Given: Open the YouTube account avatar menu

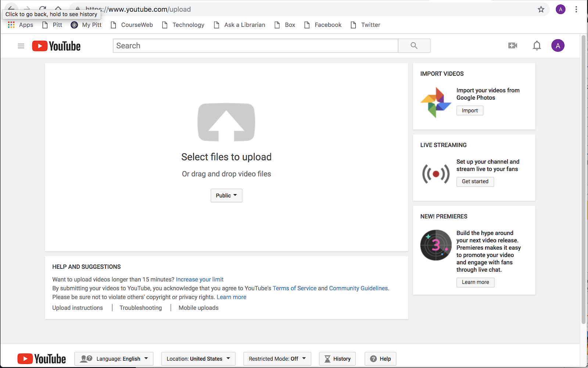Looking at the screenshot, I should click(558, 46).
